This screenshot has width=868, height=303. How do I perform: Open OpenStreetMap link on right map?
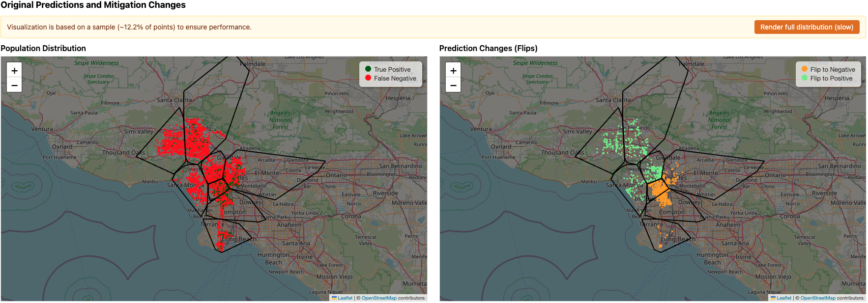click(x=818, y=298)
